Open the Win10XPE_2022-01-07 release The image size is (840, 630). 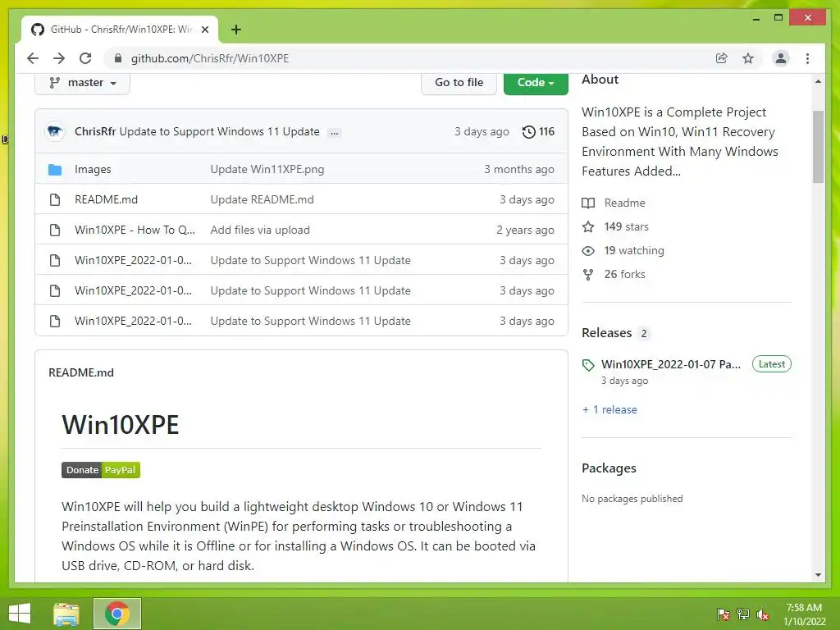[671, 364]
